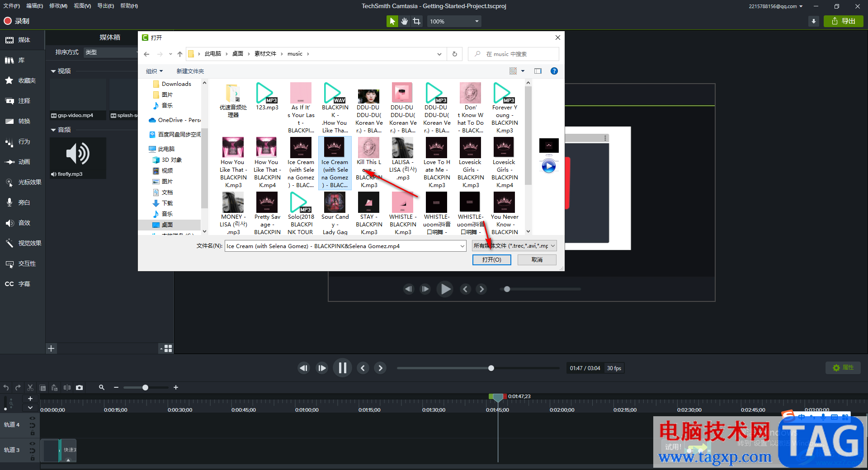
Task: Click the Split clip icon
Action: tap(67, 387)
